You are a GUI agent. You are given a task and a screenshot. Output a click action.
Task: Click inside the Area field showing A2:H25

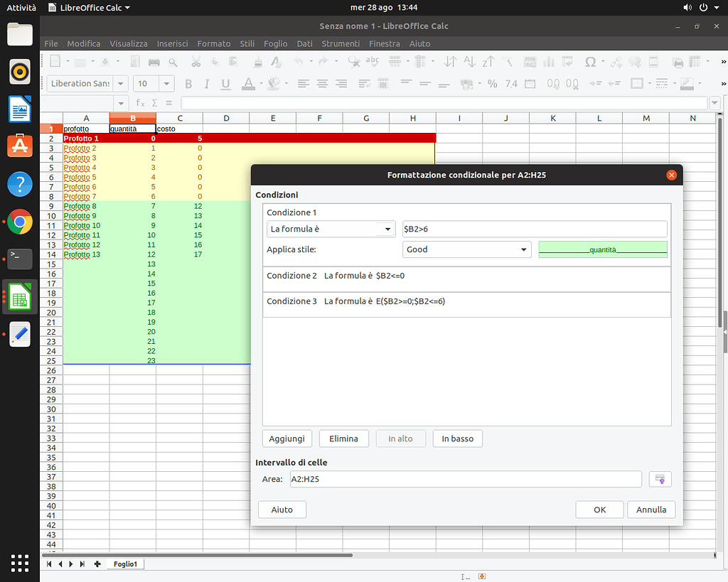click(x=466, y=479)
